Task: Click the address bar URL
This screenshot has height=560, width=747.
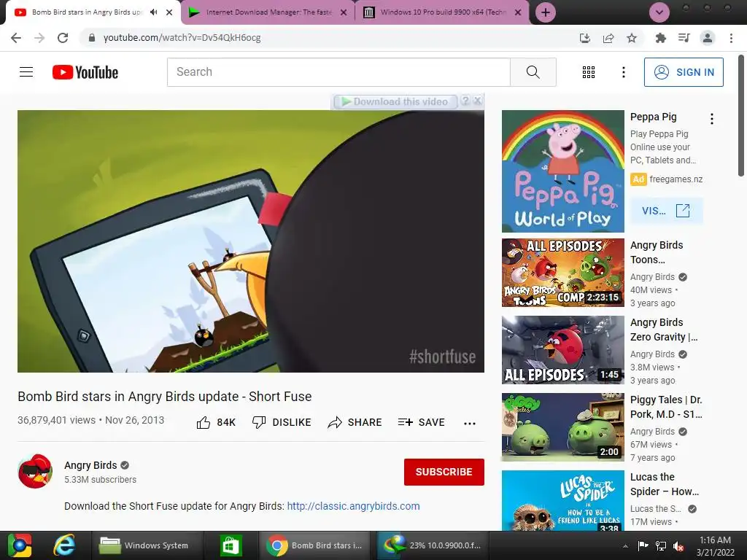Action: coord(182,38)
